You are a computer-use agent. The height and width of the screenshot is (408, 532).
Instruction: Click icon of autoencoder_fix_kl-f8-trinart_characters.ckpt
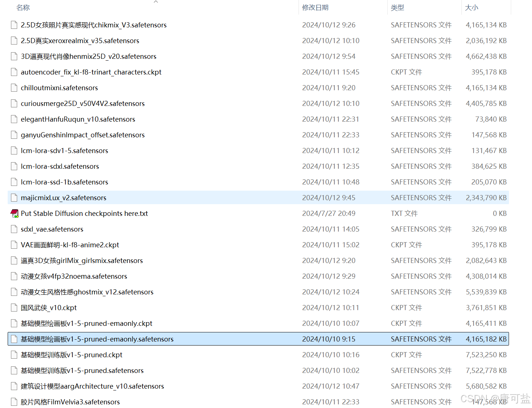tap(14, 72)
